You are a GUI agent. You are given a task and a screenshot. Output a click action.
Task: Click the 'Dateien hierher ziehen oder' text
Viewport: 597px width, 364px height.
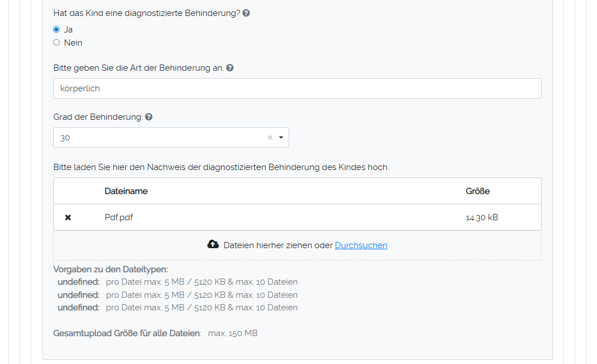[x=278, y=245]
